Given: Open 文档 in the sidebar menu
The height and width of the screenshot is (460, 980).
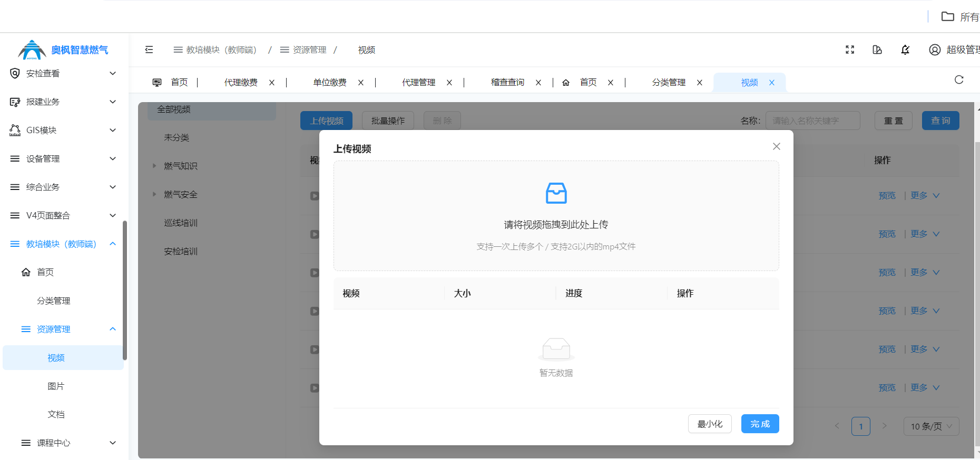Looking at the screenshot, I should (x=56, y=415).
